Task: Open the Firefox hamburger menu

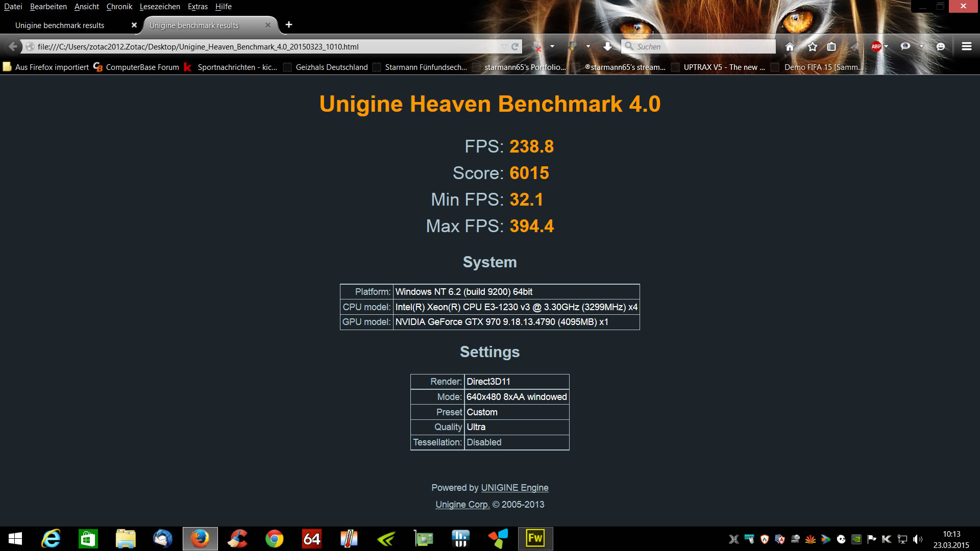Action: (x=966, y=46)
